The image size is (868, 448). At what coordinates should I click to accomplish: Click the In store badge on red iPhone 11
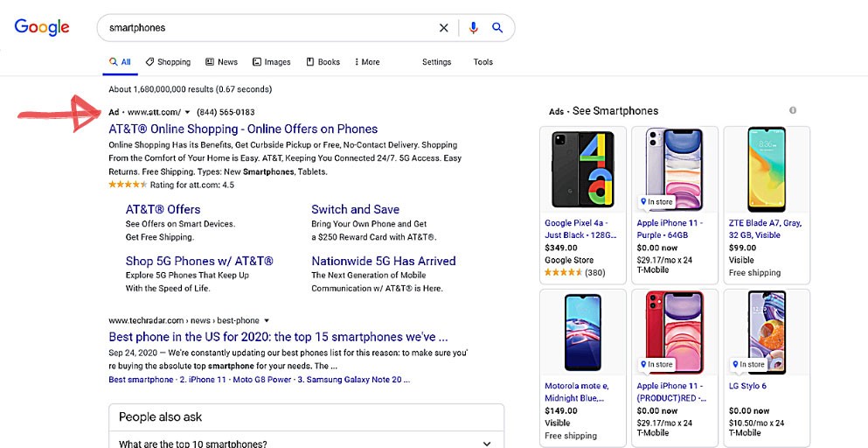(656, 364)
